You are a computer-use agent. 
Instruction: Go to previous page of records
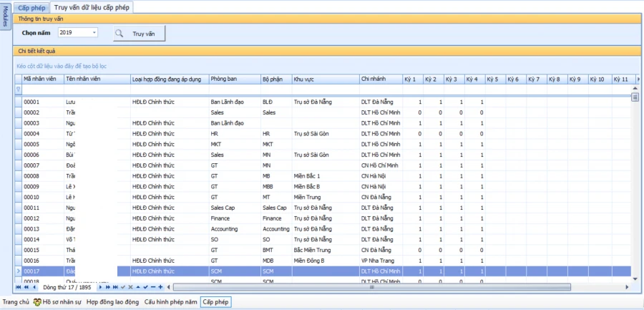click(26, 287)
